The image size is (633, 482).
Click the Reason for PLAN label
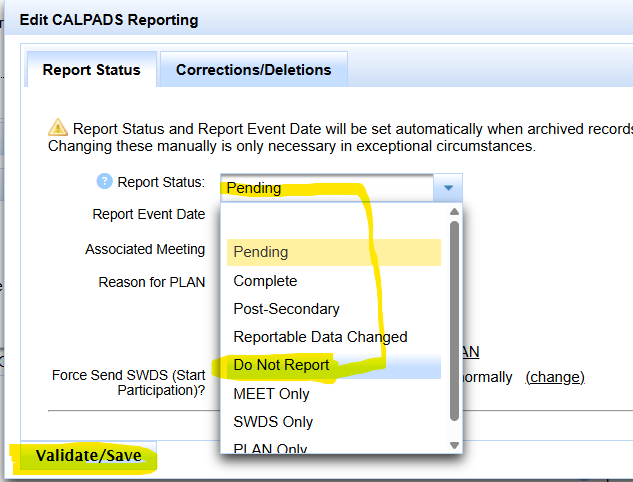pos(152,282)
